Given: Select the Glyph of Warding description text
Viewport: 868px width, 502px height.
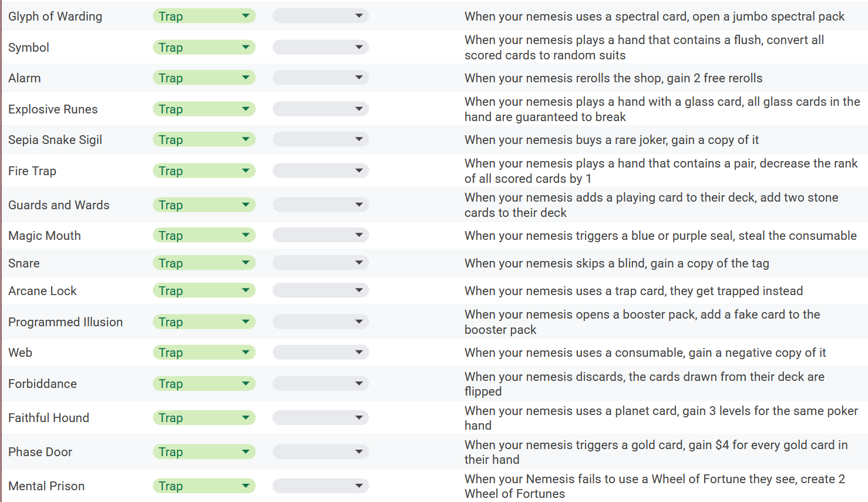Looking at the screenshot, I should click(x=654, y=16).
